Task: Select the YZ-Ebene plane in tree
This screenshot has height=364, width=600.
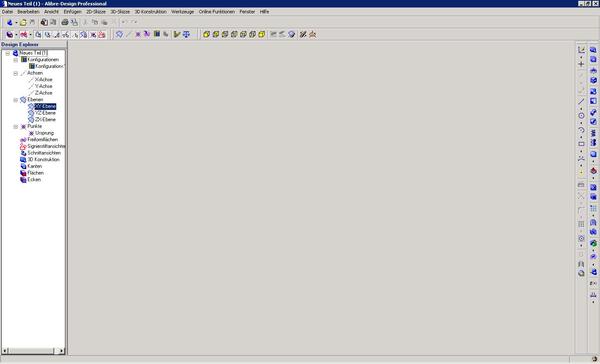Action: (45, 113)
